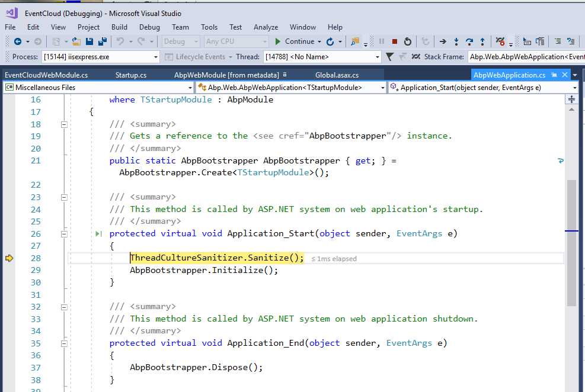Open the Lifecycle Events dropdown
This screenshot has width=585, height=392.
pyautogui.click(x=230, y=57)
